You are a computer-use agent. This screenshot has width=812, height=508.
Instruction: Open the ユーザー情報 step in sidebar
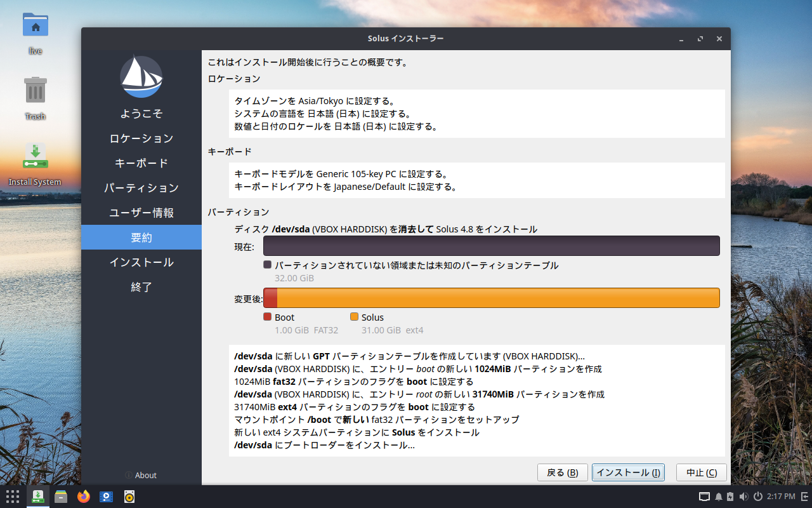(x=141, y=213)
